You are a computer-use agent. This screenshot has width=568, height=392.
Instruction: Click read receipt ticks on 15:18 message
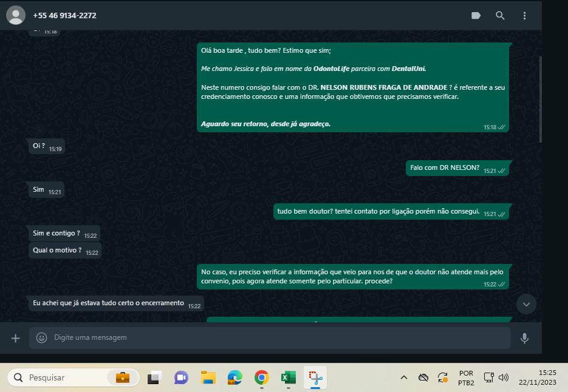[x=501, y=127]
